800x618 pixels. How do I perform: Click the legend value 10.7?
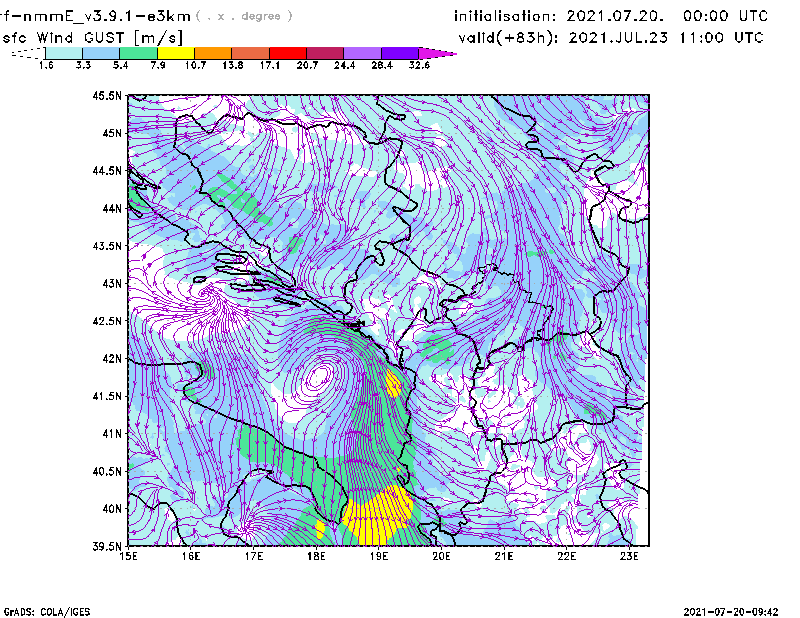195,65
